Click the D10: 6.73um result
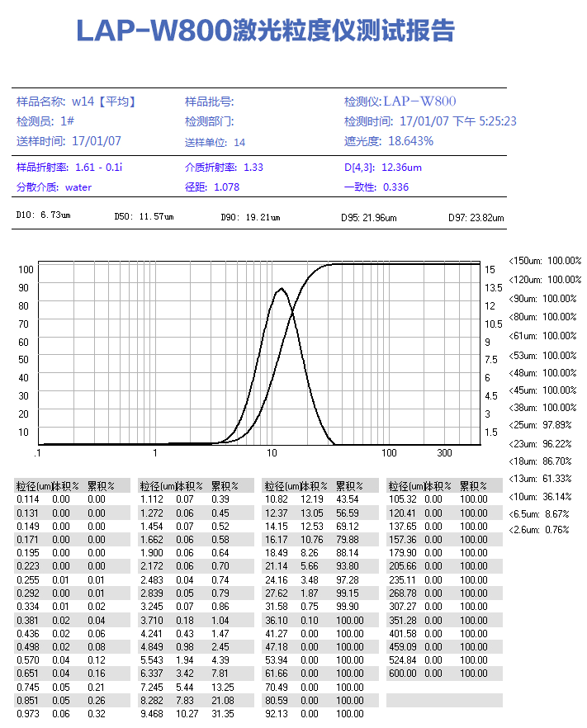Image resolution: width=587 pixels, height=728 pixels. (x=44, y=216)
